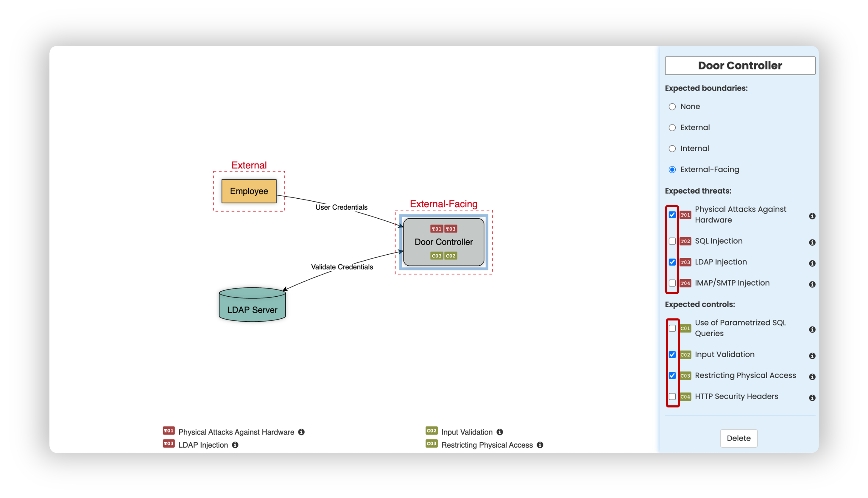Click the C02 badge in the side panel
868x498 pixels.
[x=685, y=355]
